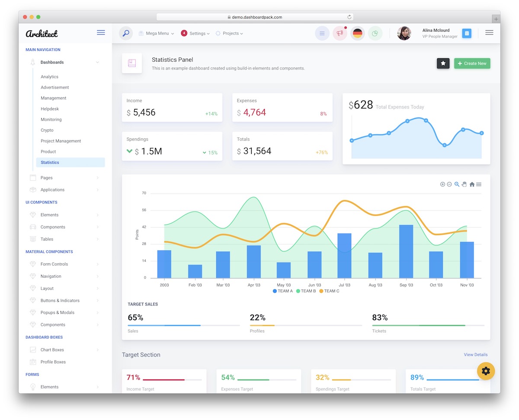Switch to the Analytics dashboard in sidebar
The width and height of the screenshot is (519, 420).
pyautogui.click(x=49, y=76)
